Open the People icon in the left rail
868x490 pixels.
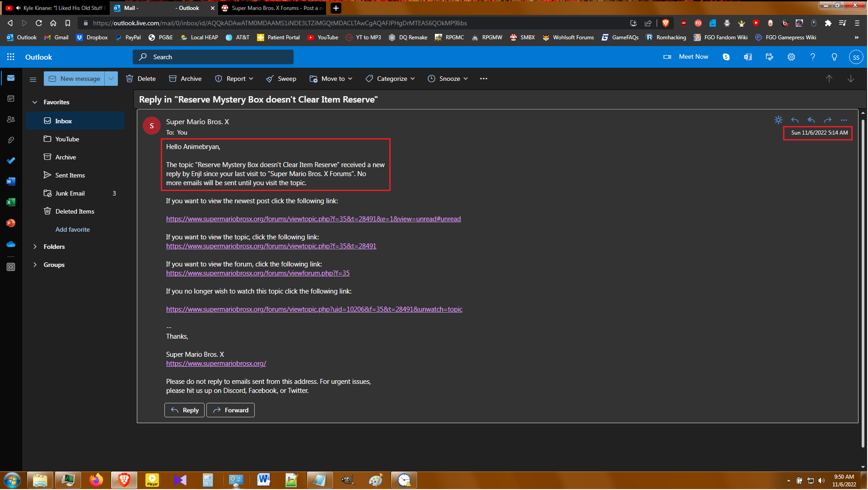coord(11,119)
